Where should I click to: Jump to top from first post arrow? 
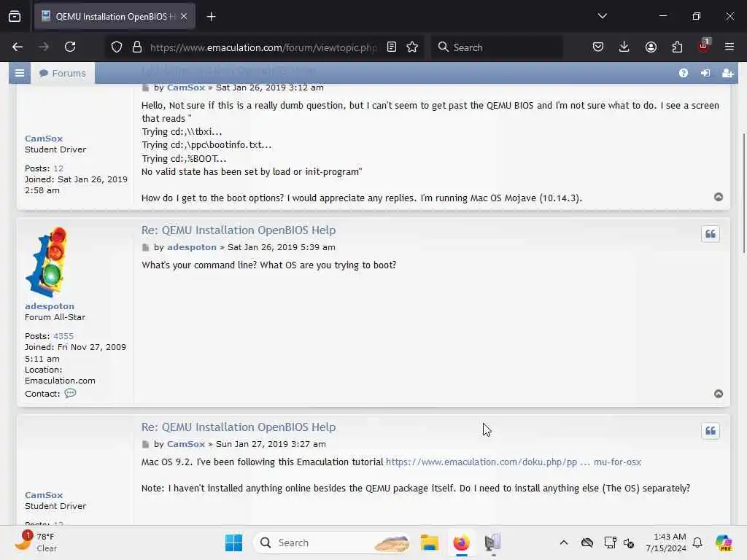tap(719, 197)
